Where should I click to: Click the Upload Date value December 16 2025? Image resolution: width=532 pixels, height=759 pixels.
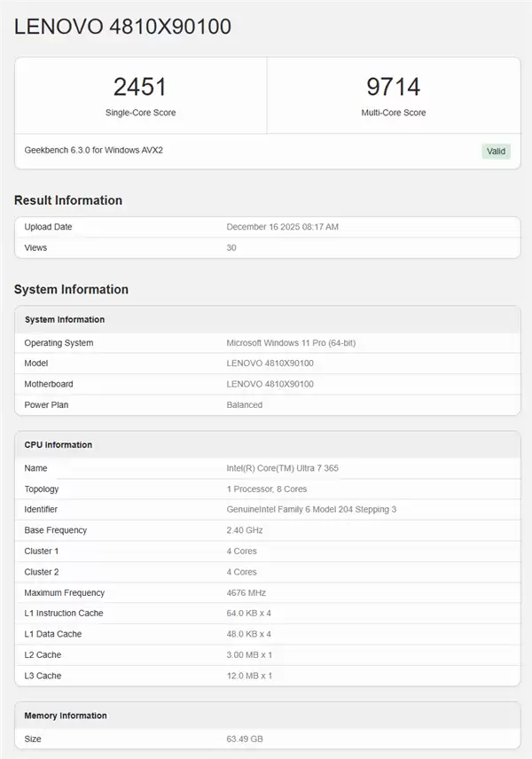coord(282,227)
